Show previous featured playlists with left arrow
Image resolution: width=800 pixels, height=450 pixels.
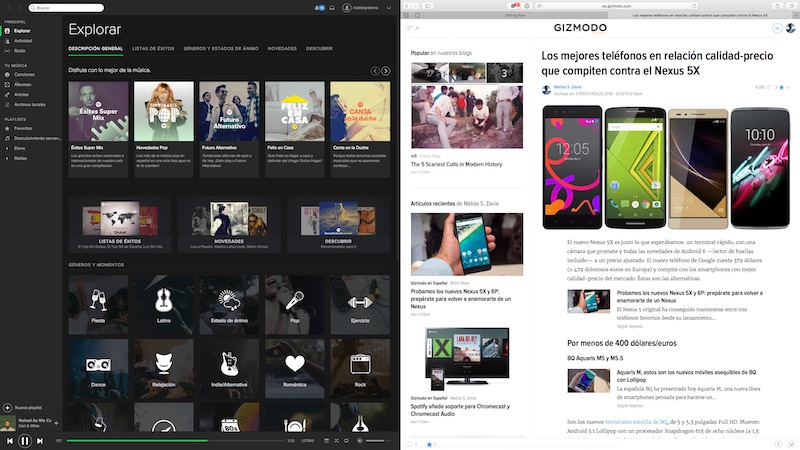(375, 71)
